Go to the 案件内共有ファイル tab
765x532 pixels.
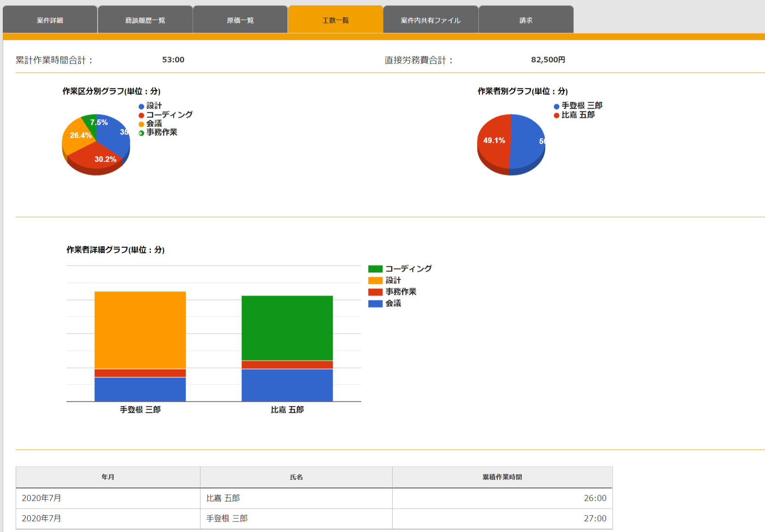[x=431, y=20]
